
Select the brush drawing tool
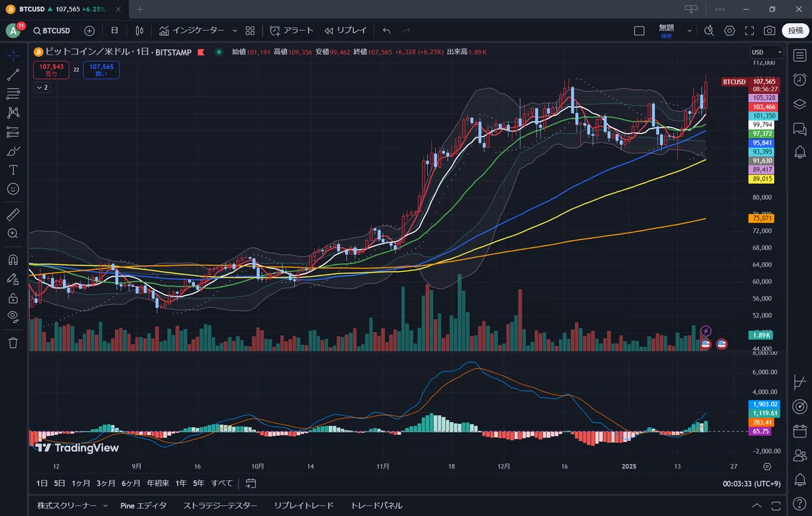(x=13, y=151)
